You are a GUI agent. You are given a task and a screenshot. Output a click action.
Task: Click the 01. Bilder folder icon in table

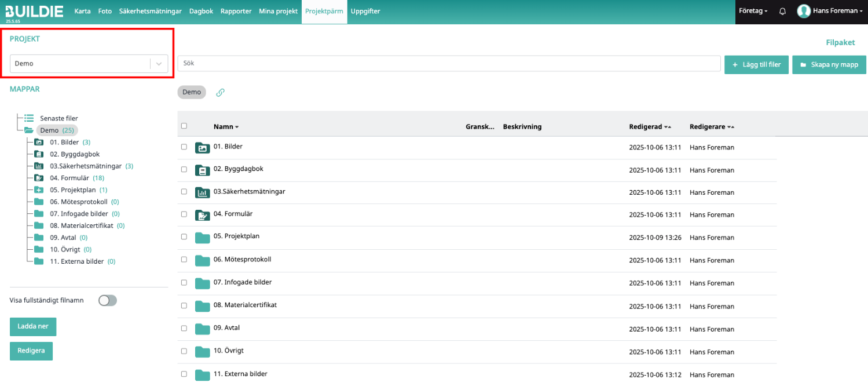point(202,147)
